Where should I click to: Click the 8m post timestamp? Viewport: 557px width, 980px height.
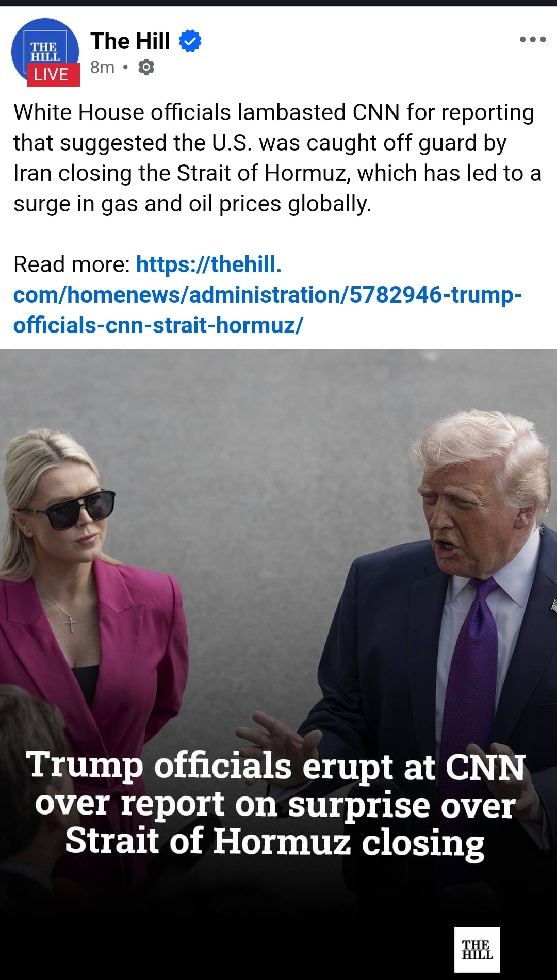pos(102,67)
